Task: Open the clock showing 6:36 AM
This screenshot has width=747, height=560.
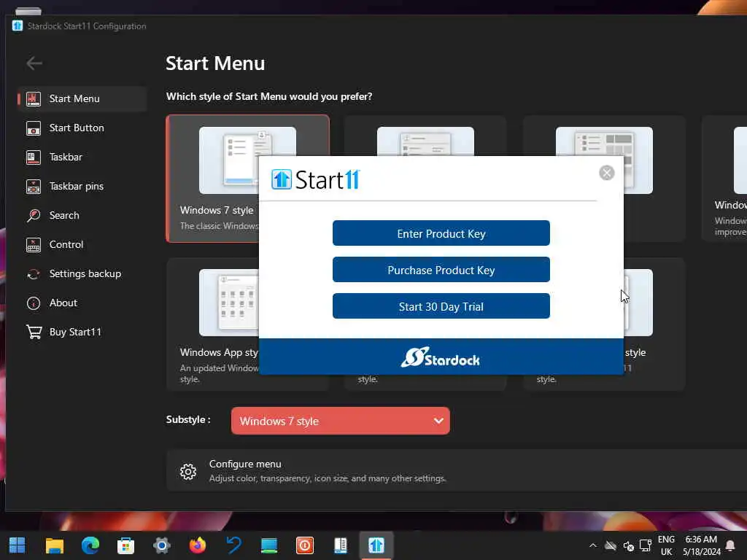Action: pos(701,545)
